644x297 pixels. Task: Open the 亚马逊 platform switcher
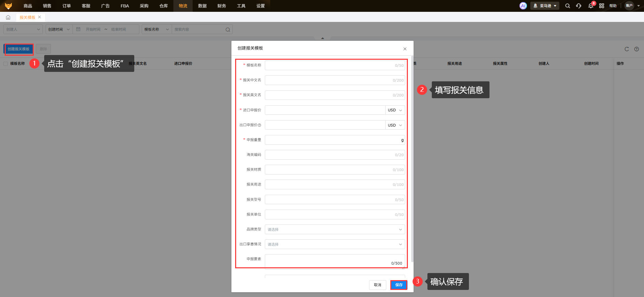[545, 6]
